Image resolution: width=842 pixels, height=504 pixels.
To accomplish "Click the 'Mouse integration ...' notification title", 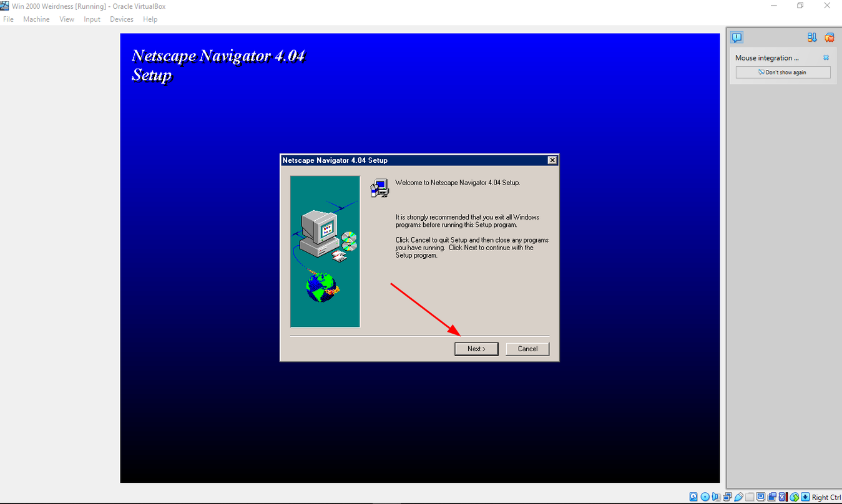I will [x=767, y=58].
